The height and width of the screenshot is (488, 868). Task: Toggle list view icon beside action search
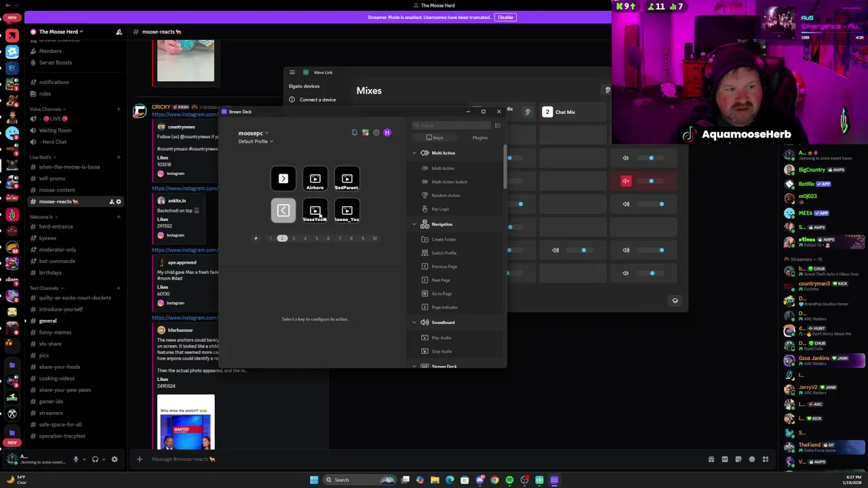click(x=497, y=125)
